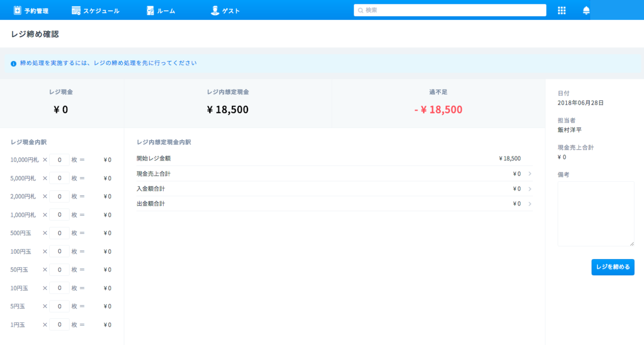
Task: Expand the 入金額合計 row chevron
Action: tap(530, 189)
